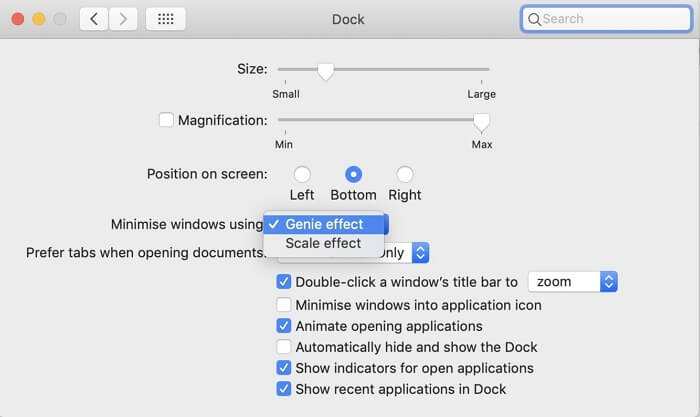The image size is (700, 417).
Task: Uncheck Double-click a window's title bar
Action: point(284,283)
